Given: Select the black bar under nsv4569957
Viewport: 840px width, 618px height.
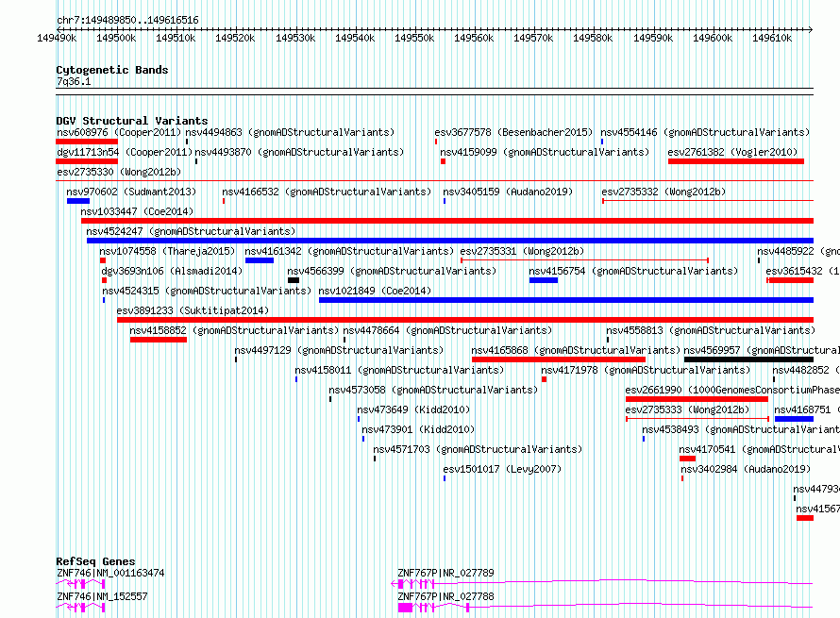Looking at the screenshot, I should [749, 359].
